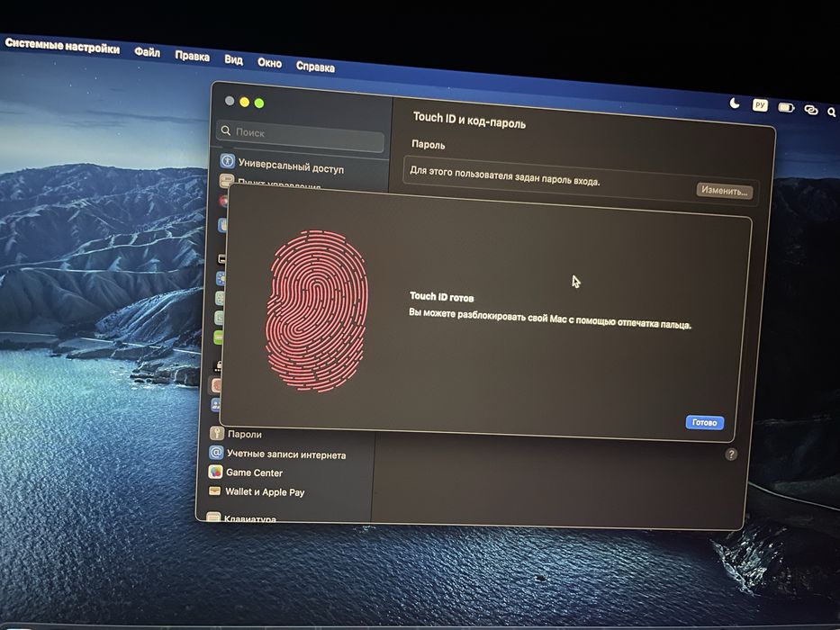
Task: Open the Файл menu
Action: 147,52
